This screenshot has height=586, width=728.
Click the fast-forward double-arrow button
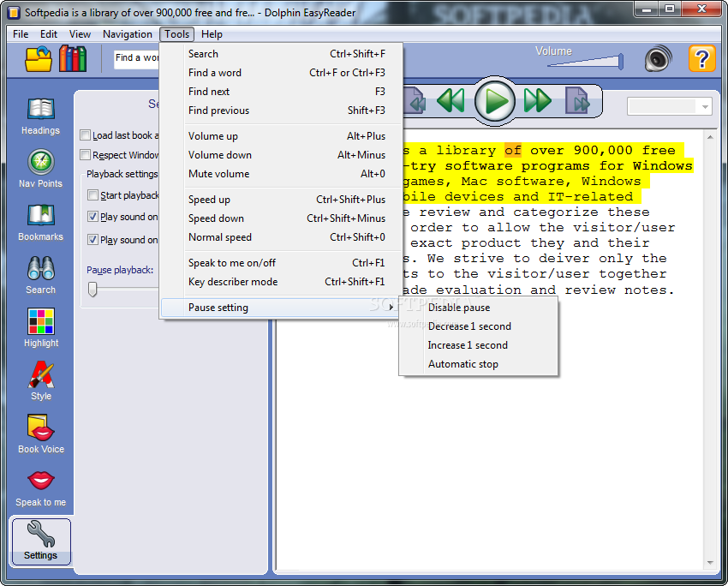point(538,100)
